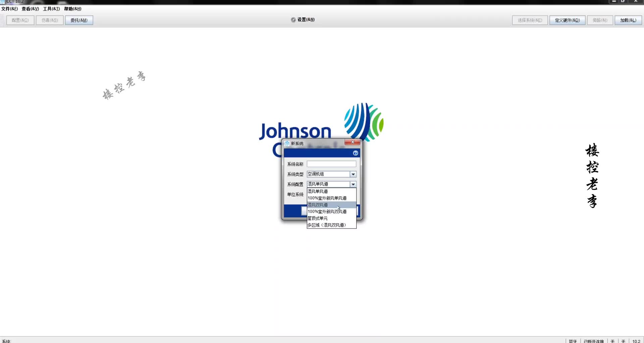Click 已断开连接 status text
This screenshot has width=644, height=343.
(x=593, y=341)
